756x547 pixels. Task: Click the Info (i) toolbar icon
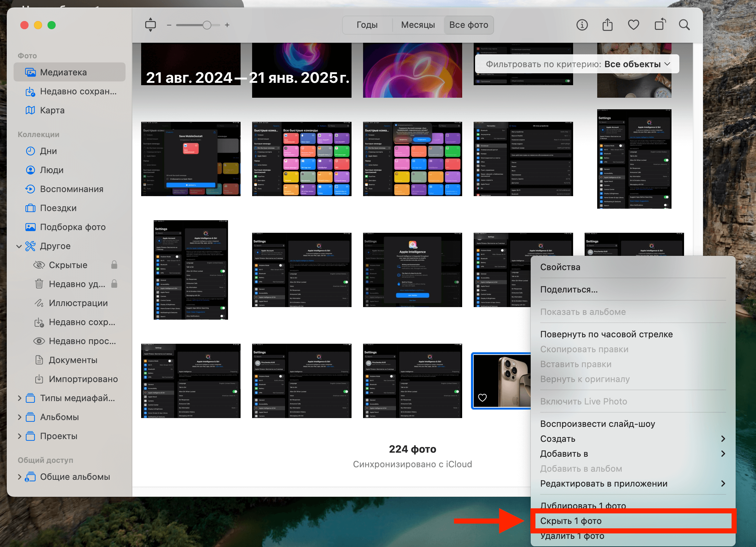coord(582,25)
